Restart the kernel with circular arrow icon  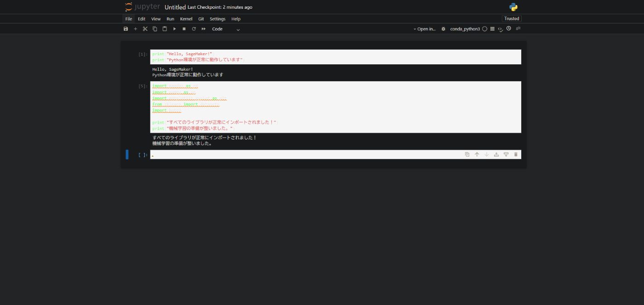(194, 29)
